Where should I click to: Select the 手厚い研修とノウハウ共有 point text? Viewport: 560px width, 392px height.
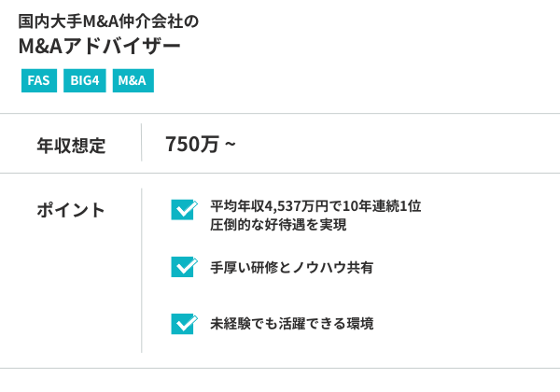tap(291, 268)
